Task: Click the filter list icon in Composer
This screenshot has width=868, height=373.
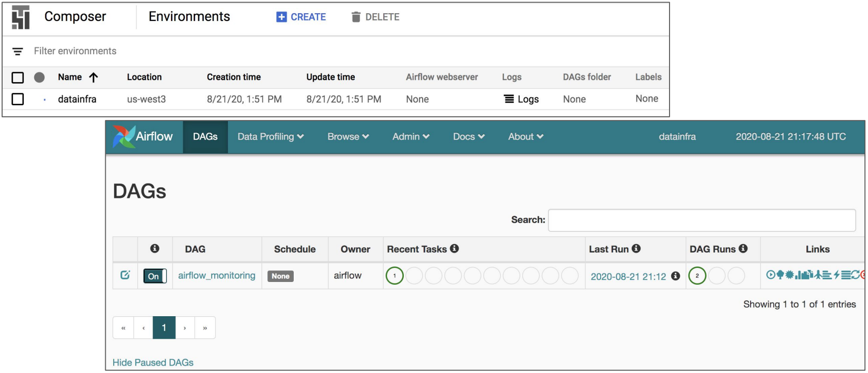Action: pos(18,51)
